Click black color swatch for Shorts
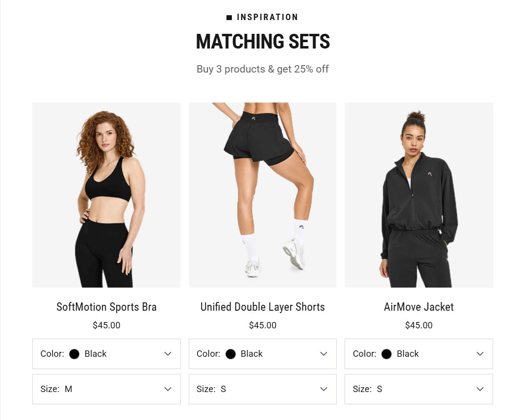The width and height of the screenshot is (525, 420). pyautogui.click(x=230, y=354)
